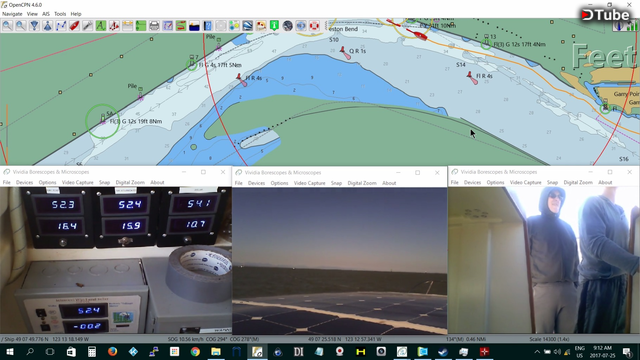This screenshot has height=360, width=640.
Task: Open Google Chrome from the taskbar
Action: coord(195,351)
